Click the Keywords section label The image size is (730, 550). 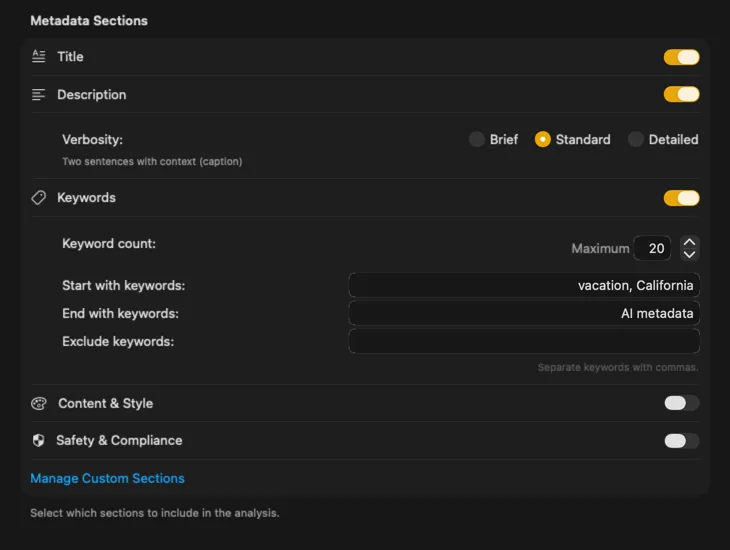pos(87,197)
